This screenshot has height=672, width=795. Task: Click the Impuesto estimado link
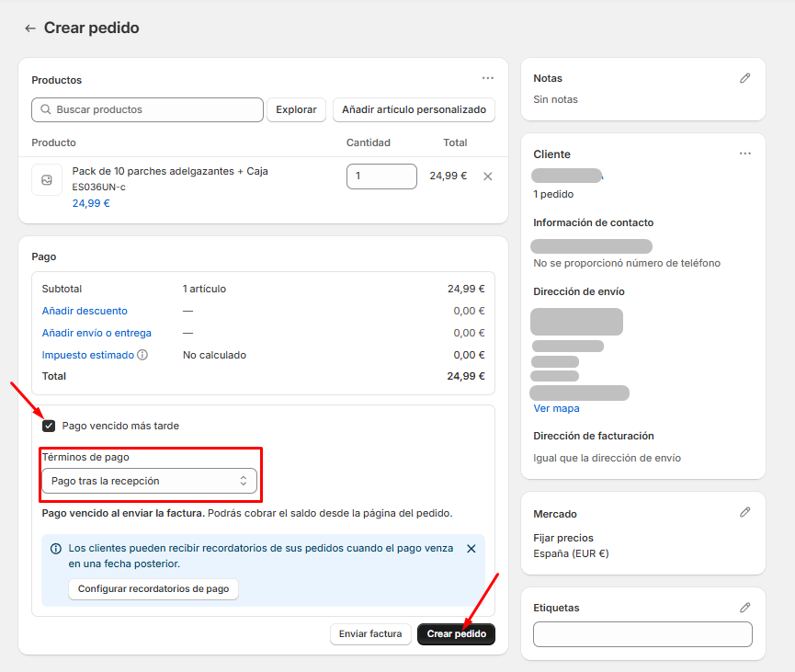[87, 355]
